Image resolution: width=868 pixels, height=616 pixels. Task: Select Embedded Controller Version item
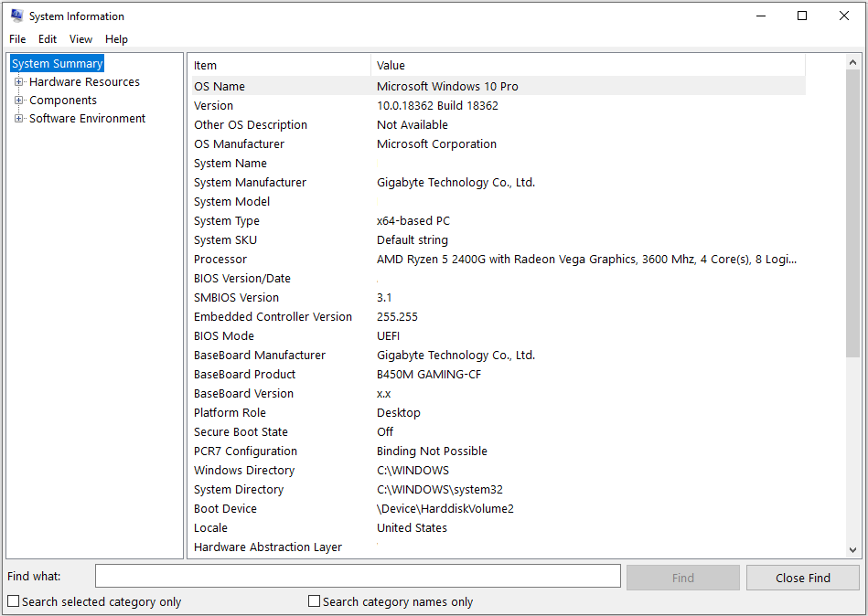[273, 317]
